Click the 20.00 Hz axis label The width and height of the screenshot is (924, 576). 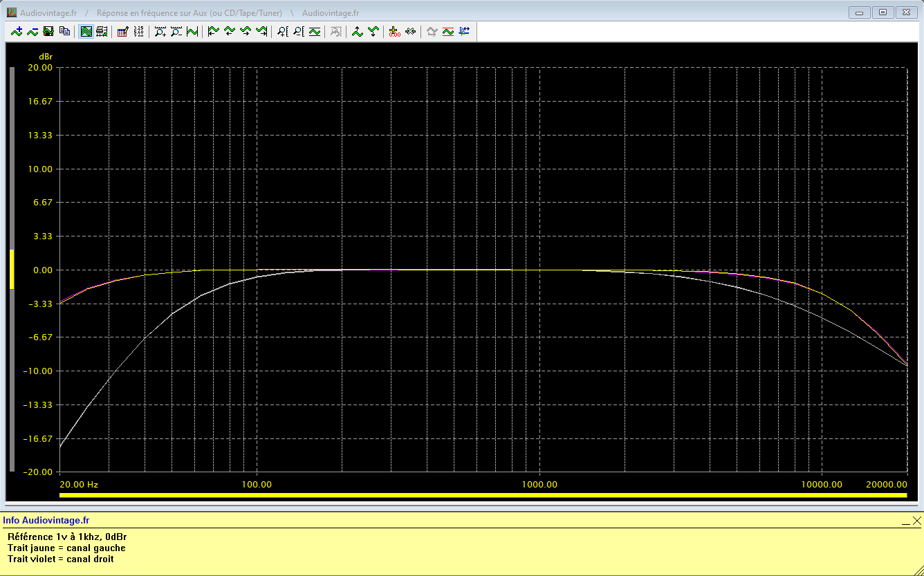[x=80, y=485]
